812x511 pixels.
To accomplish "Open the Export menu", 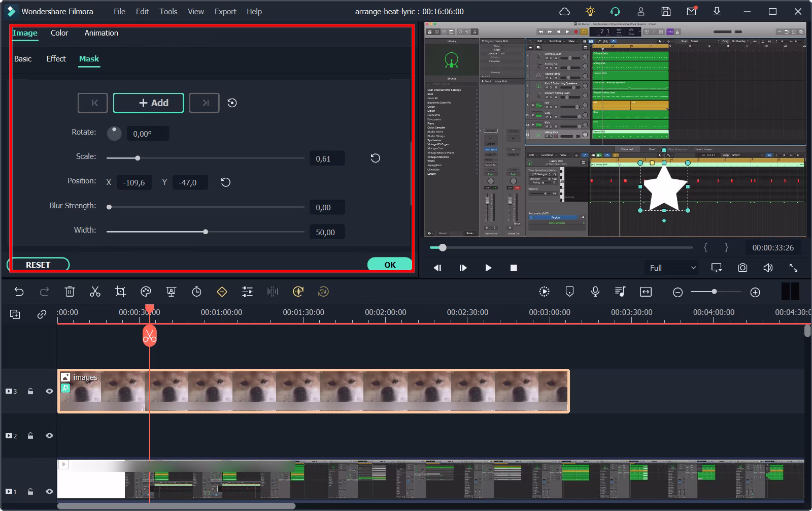I will pyautogui.click(x=225, y=11).
